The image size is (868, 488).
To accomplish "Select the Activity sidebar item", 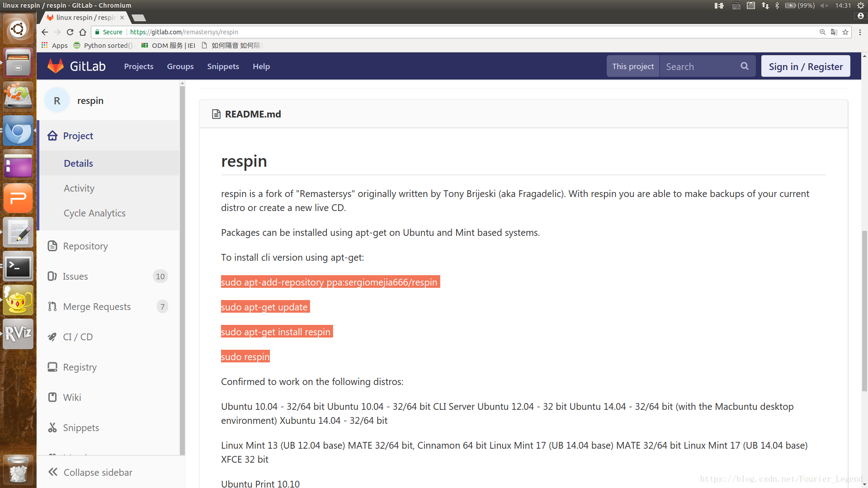I will coord(109,188).
